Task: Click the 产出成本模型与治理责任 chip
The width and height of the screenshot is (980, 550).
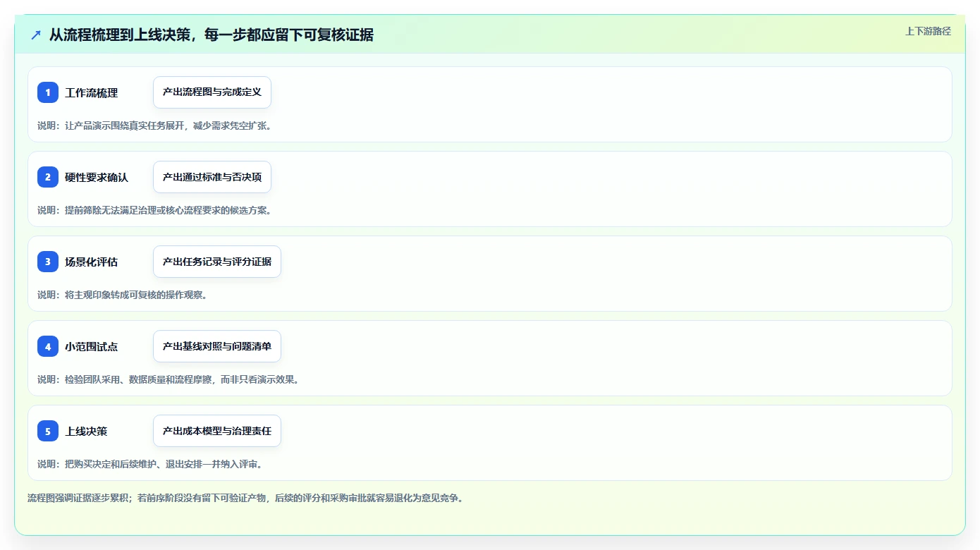Action: click(217, 431)
